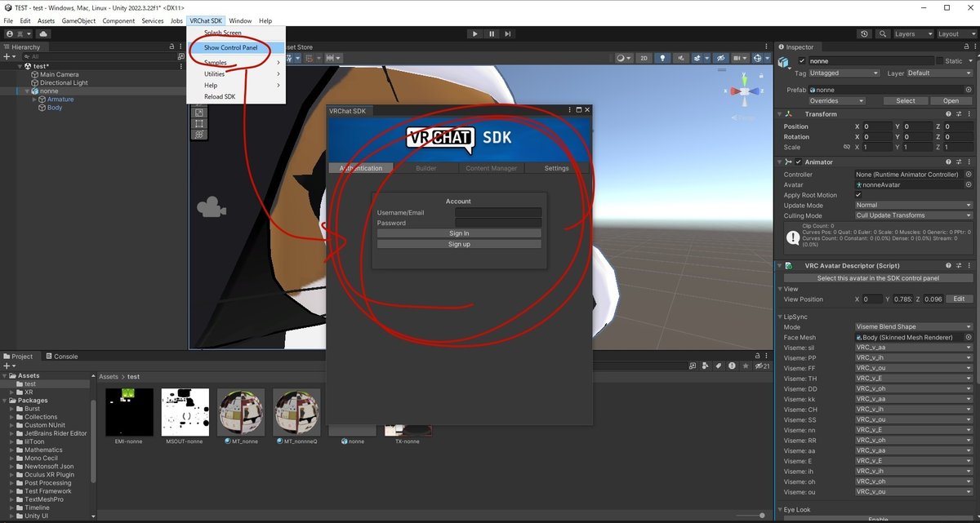Click the Sign In button
980x523 pixels.
(459, 233)
